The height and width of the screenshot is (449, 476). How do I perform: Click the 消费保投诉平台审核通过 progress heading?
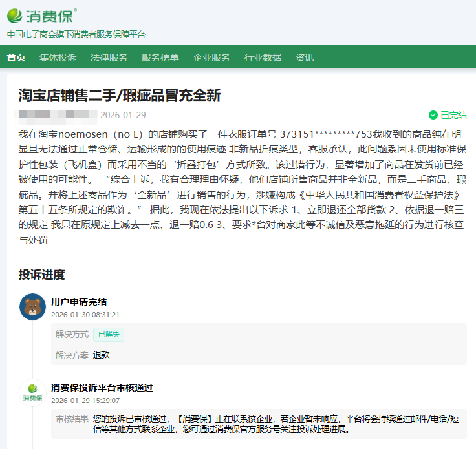coord(102,388)
